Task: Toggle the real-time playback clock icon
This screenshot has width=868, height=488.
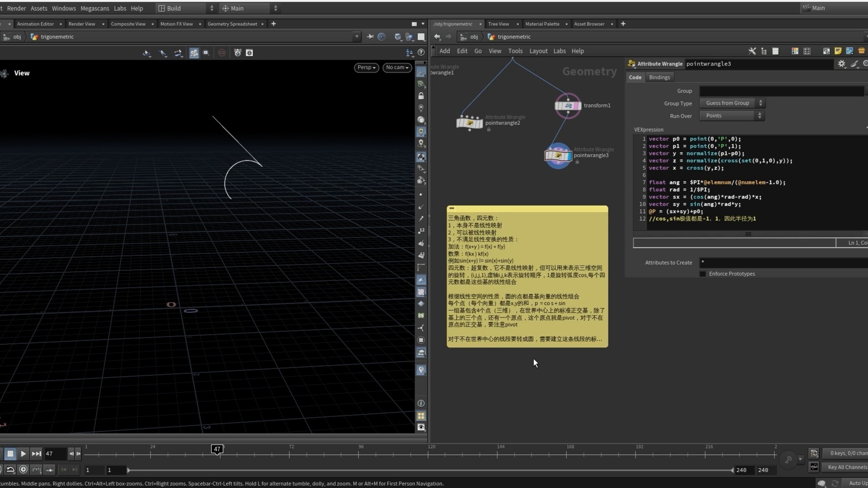Action: (x=23, y=470)
